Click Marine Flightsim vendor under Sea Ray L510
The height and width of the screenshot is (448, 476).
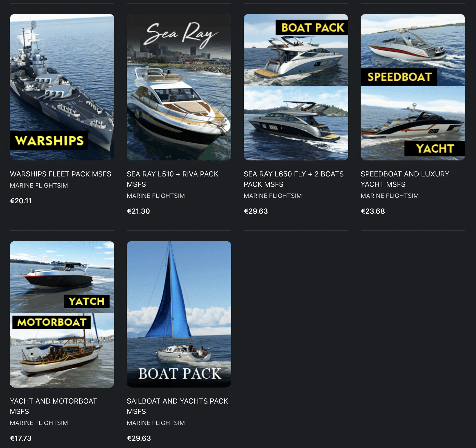point(156,196)
